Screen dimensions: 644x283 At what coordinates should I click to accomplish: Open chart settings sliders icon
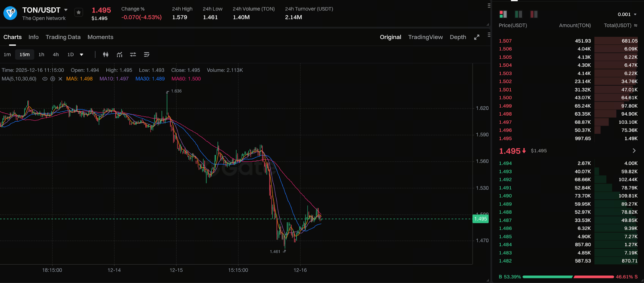click(133, 54)
